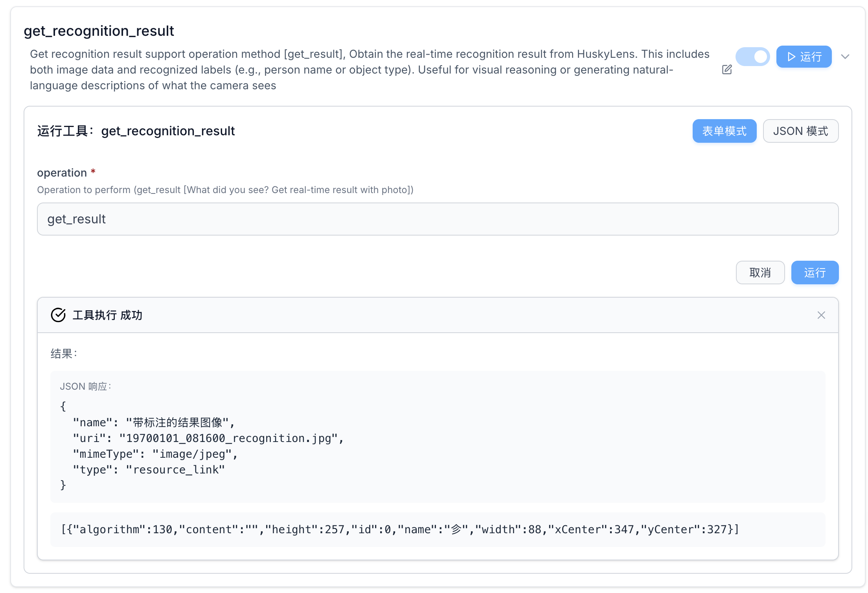Click the 运行 button below the form

coord(815,273)
